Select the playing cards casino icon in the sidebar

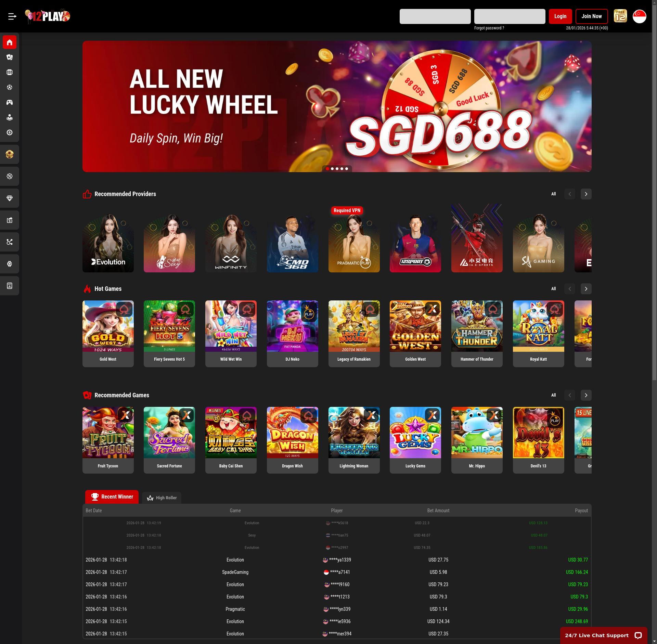(x=10, y=57)
